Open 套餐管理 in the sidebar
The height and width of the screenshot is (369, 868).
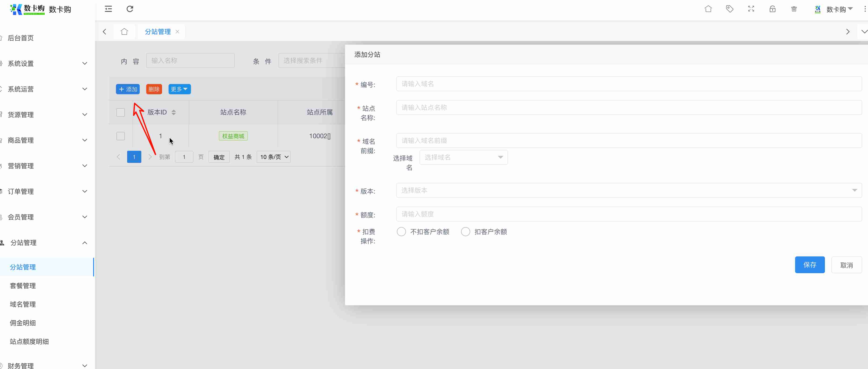(23, 285)
